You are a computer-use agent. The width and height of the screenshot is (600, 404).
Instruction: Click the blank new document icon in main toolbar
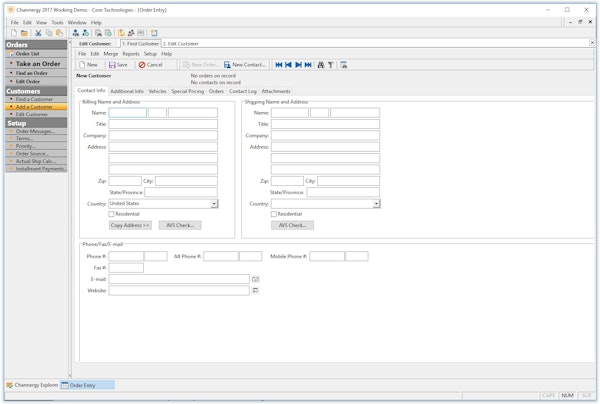click(14, 33)
